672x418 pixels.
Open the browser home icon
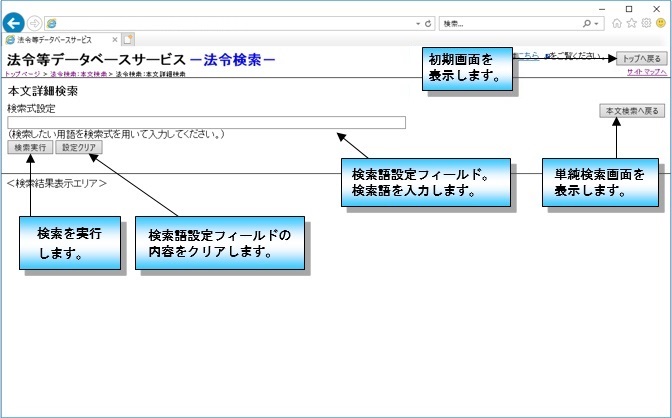pos(618,22)
